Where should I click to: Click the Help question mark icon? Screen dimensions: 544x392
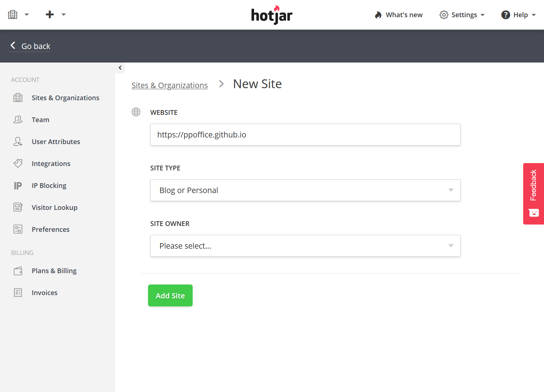[506, 15]
